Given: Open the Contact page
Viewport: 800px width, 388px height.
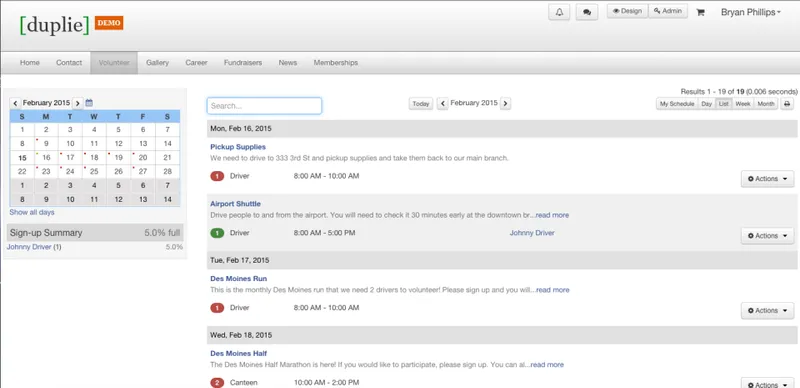Looking at the screenshot, I should (69, 62).
